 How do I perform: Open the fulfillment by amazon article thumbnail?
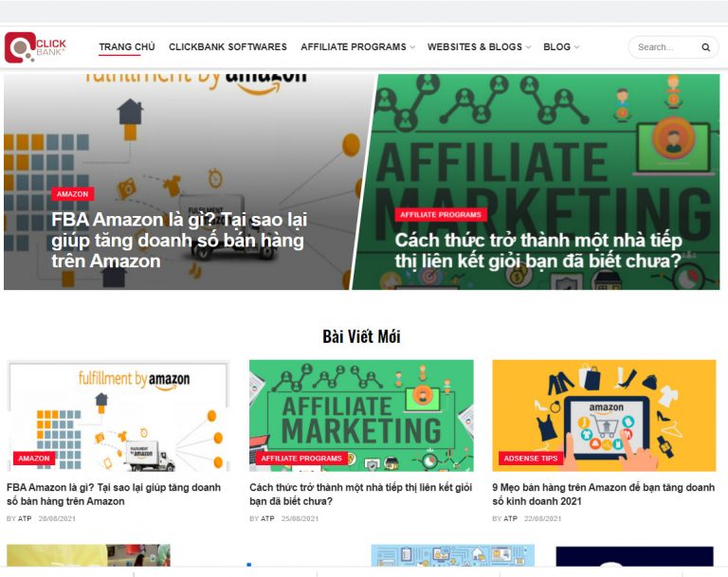point(118,415)
